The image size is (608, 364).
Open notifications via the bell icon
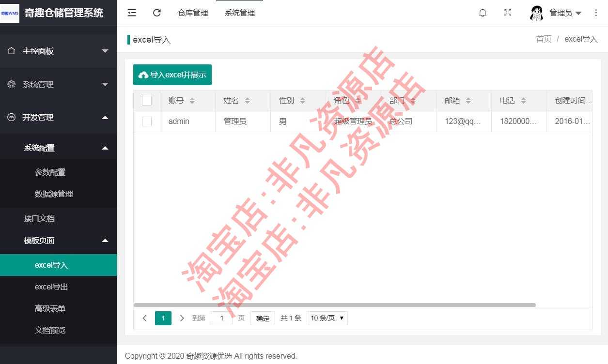483,13
